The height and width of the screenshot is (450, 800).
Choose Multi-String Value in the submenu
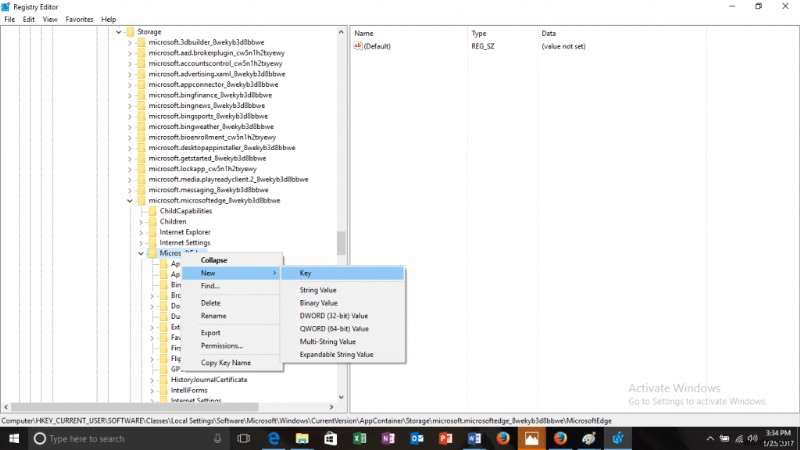click(343, 341)
